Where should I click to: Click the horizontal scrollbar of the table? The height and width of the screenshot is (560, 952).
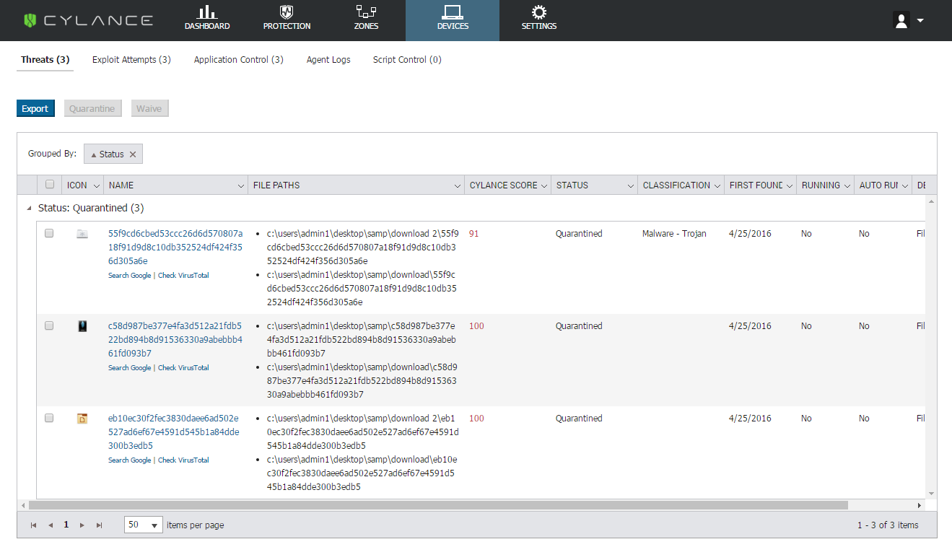coord(438,506)
